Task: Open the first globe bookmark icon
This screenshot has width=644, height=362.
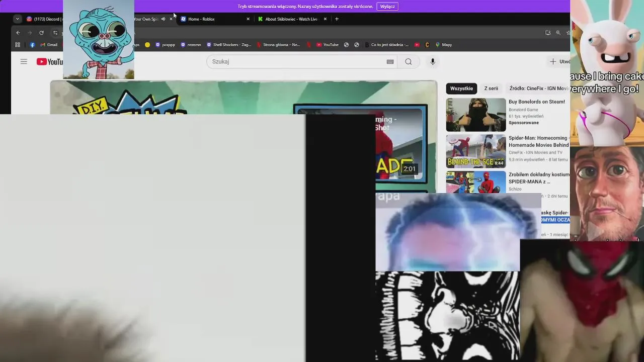Action: [346, 45]
